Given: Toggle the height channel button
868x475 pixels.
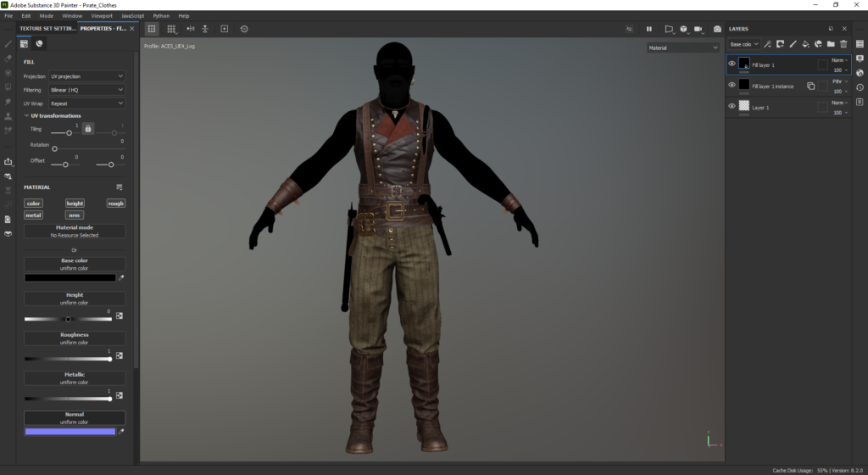Looking at the screenshot, I should tap(75, 204).
